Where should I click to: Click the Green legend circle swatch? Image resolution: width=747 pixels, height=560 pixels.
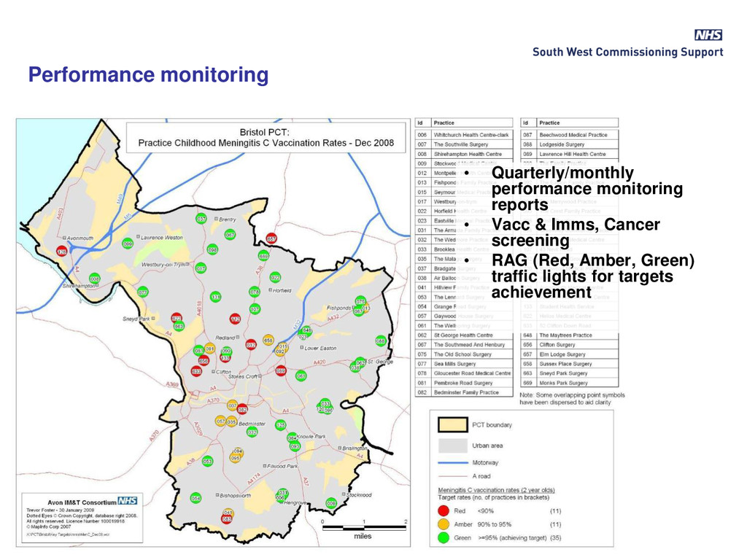444,537
